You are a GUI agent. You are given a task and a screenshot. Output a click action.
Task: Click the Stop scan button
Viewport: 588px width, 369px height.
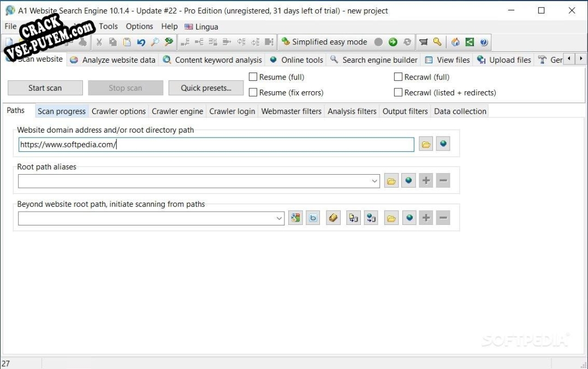126,88
